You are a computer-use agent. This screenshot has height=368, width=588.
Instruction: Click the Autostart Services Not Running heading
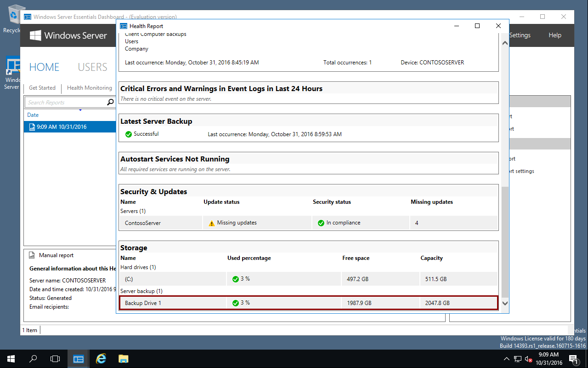tap(175, 159)
